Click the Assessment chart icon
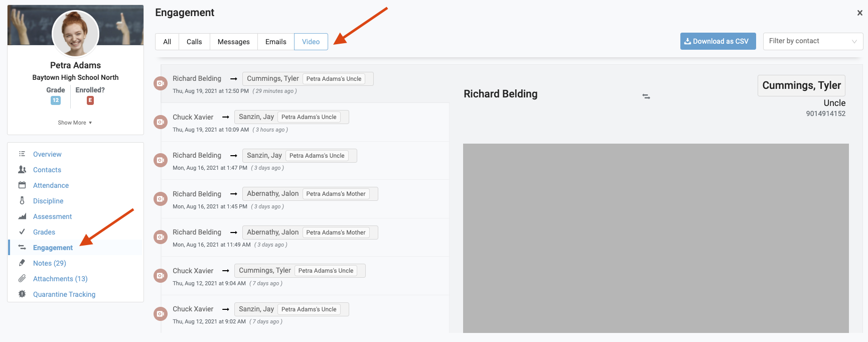This screenshot has width=868, height=342. pyautogui.click(x=22, y=216)
